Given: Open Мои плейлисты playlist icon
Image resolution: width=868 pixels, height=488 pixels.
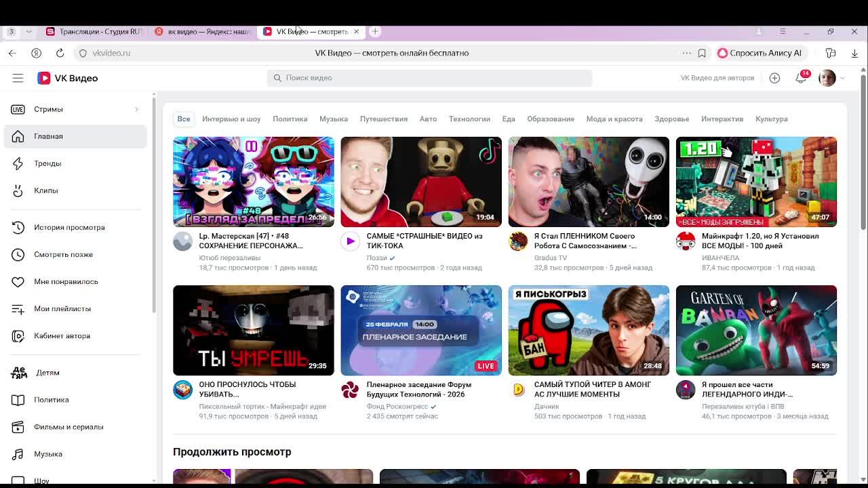Looking at the screenshot, I should coord(18,308).
